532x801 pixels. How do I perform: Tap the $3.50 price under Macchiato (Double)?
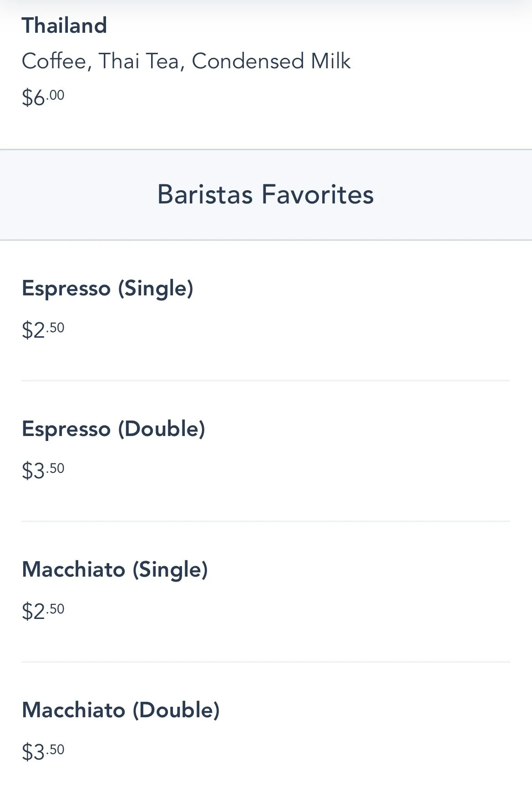click(43, 751)
